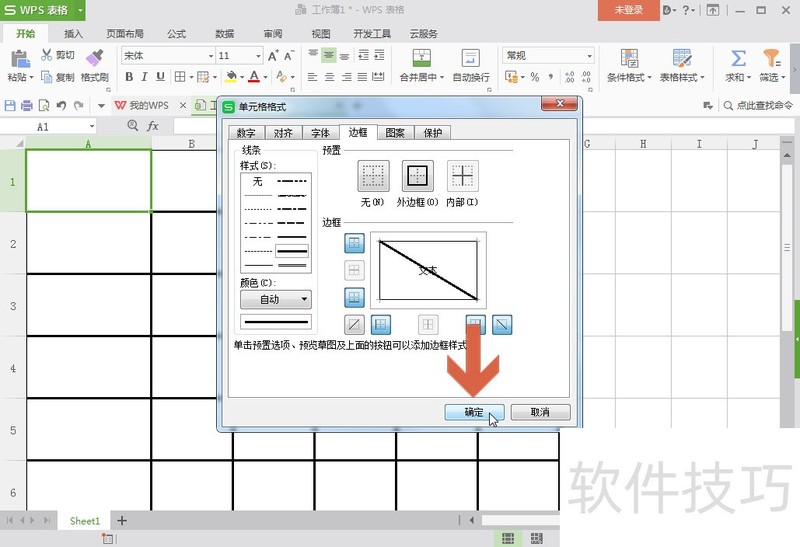Click the increase font size A+ icon
Image resolution: width=800 pixels, height=547 pixels.
[273, 55]
